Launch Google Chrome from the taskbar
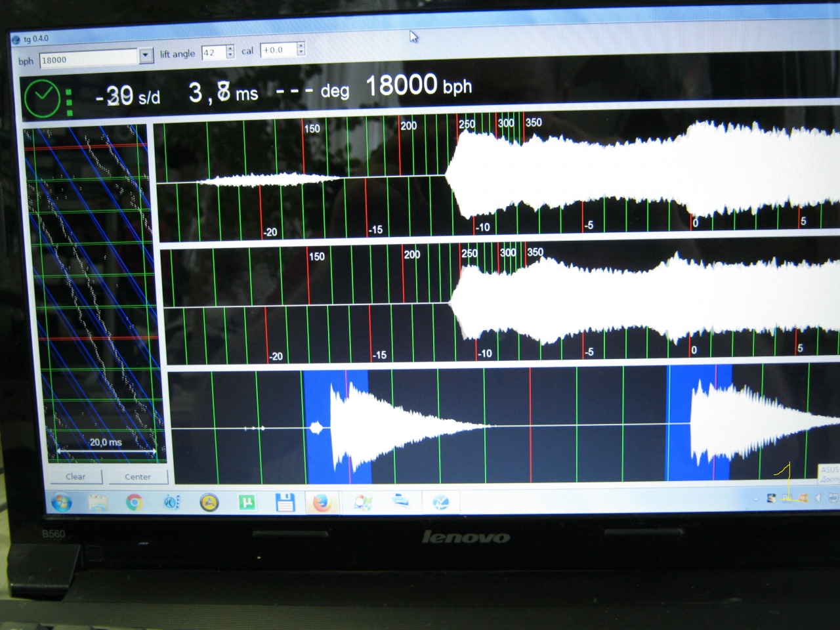 pyautogui.click(x=135, y=503)
